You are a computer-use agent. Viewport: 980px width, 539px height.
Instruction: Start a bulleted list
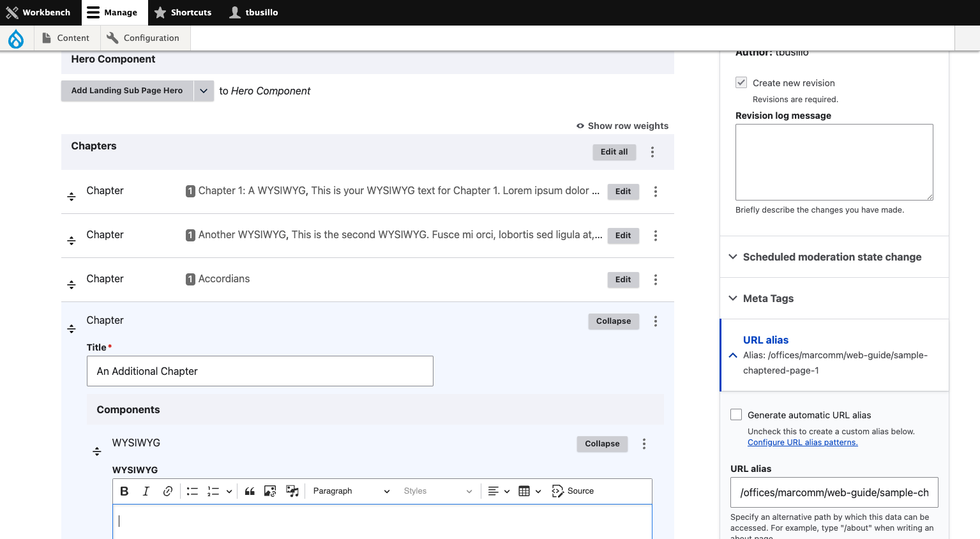192,491
